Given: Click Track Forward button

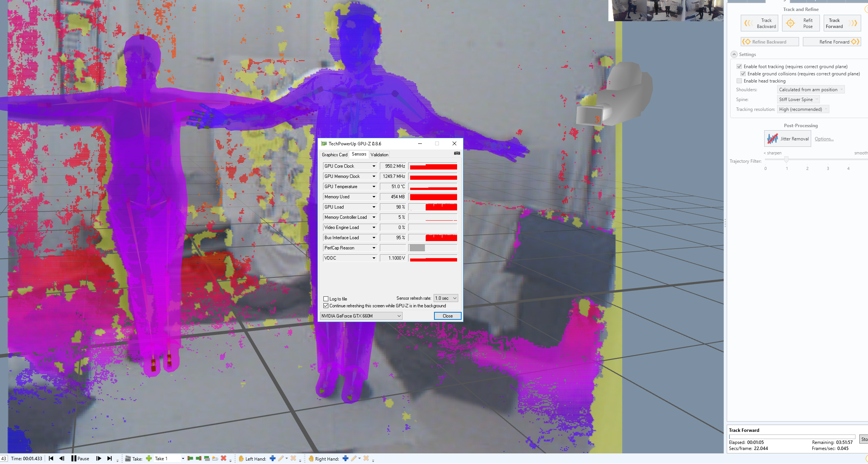Looking at the screenshot, I should (842, 23).
